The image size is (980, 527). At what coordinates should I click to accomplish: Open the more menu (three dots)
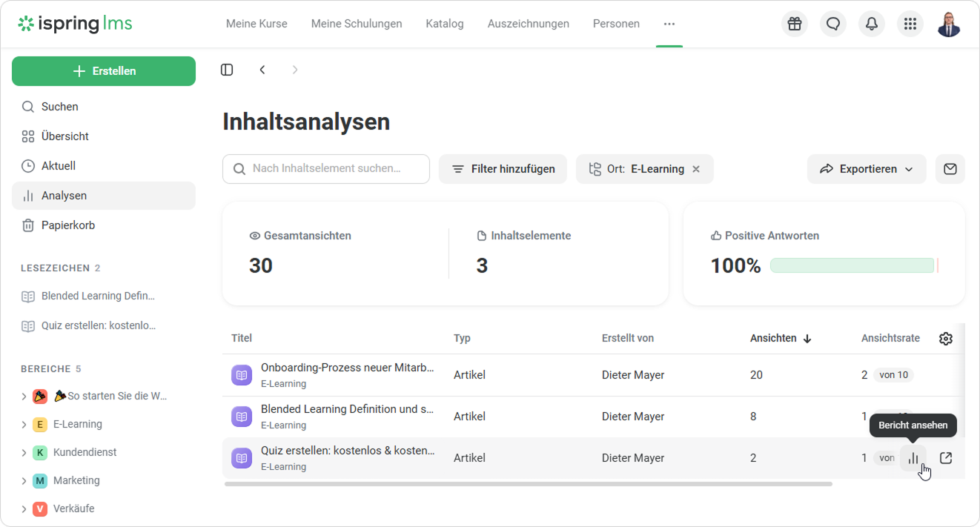(x=669, y=24)
